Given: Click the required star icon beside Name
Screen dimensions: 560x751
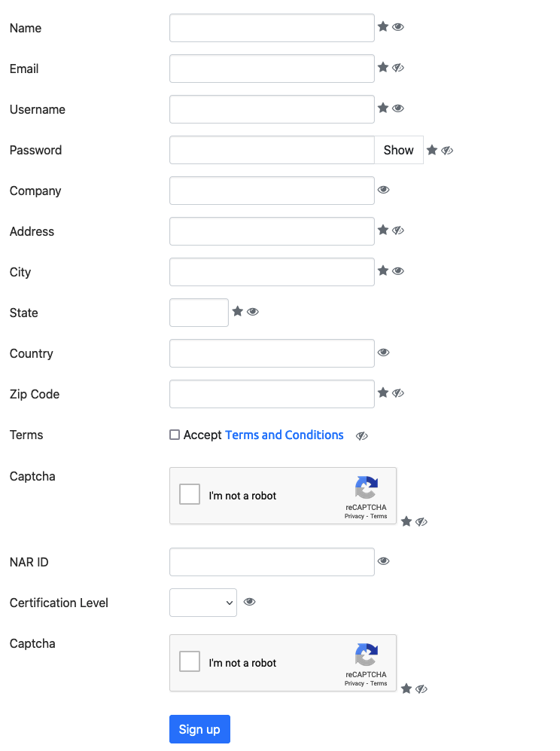Looking at the screenshot, I should coord(383,26).
